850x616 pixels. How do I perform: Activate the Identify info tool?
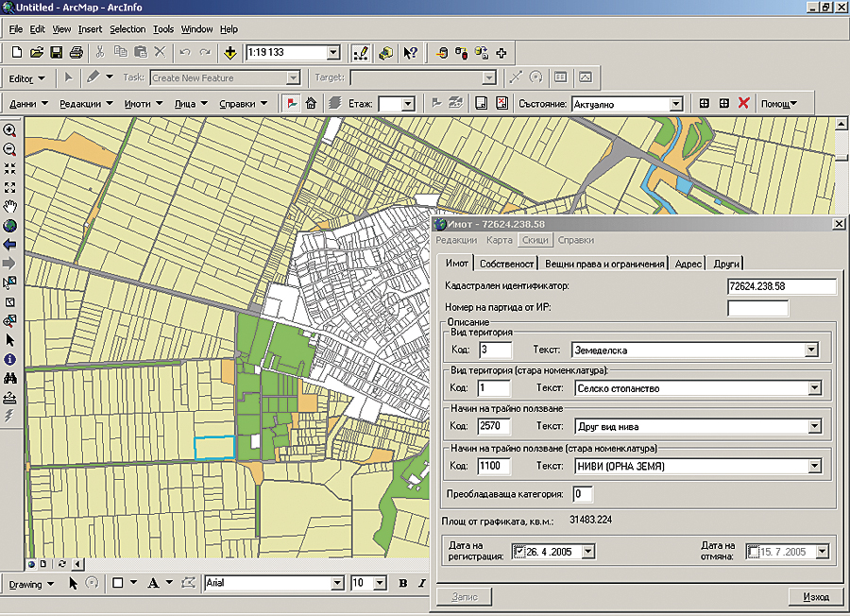click(10, 359)
